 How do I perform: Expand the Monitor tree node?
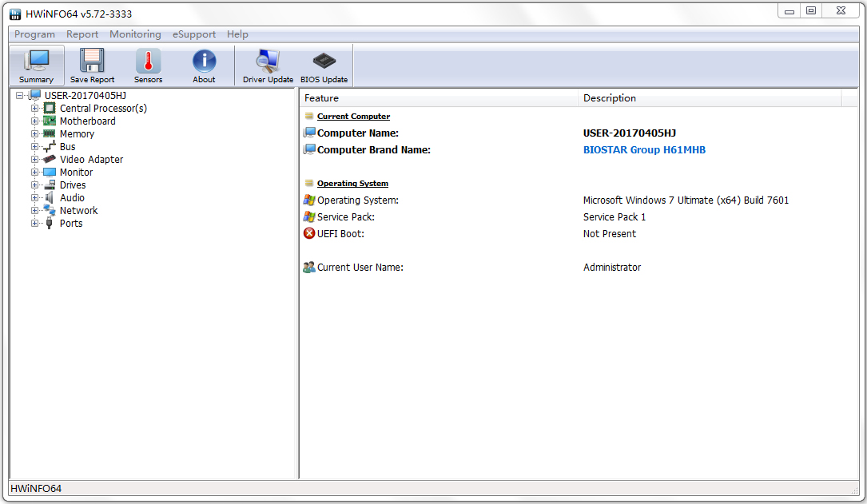pos(34,172)
